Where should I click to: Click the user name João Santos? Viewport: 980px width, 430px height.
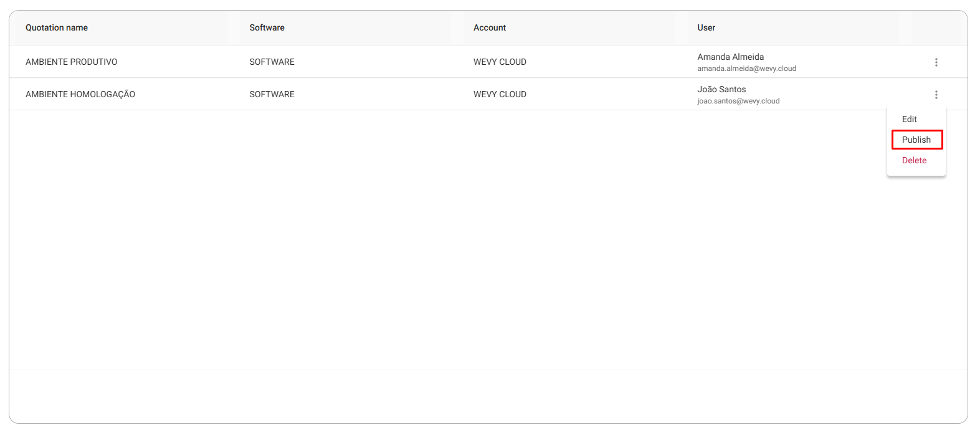(x=721, y=89)
